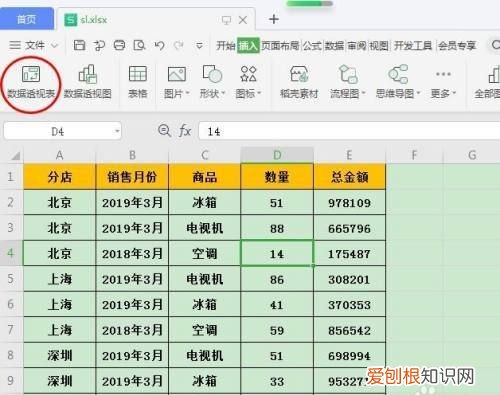Select cell with quantity 86
Screen dimensions: 500x395
(277, 279)
